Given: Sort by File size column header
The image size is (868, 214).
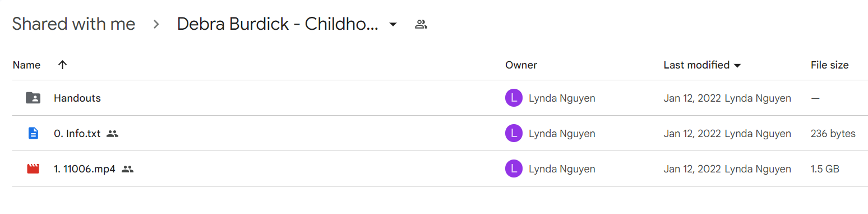Looking at the screenshot, I should click(829, 65).
